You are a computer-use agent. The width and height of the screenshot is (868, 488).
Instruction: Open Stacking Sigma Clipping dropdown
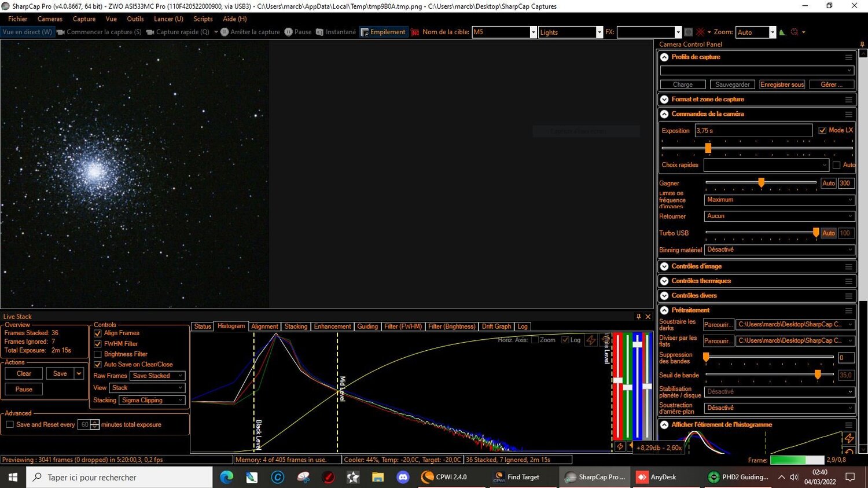coord(152,400)
